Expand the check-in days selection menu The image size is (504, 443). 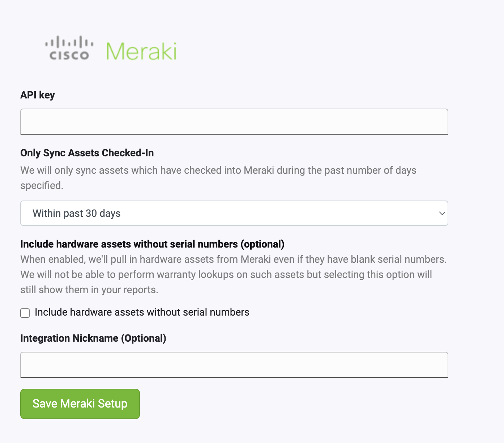pos(234,213)
